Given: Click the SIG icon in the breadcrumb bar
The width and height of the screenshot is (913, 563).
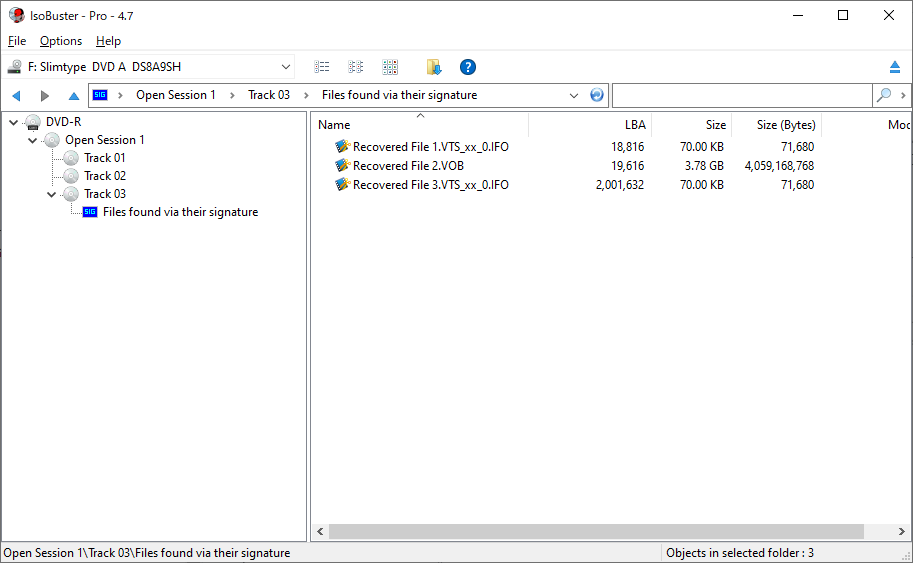Looking at the screenshot, I should tap(100, 95).
